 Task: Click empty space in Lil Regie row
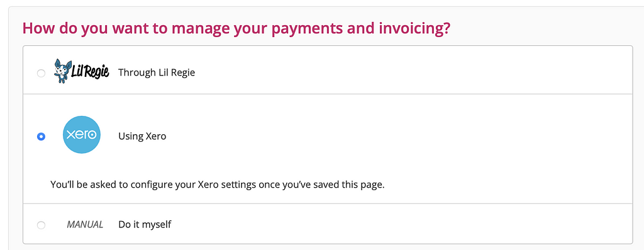(411, 73)
